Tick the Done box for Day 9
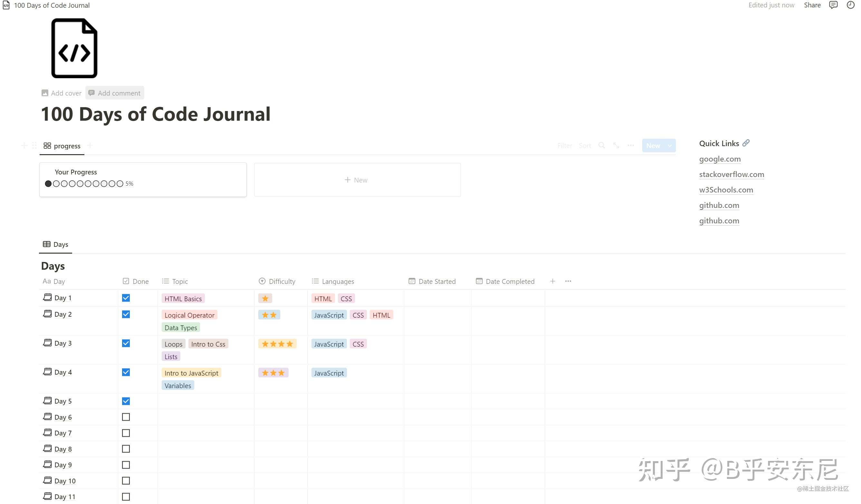 click(x=126, y=465)
